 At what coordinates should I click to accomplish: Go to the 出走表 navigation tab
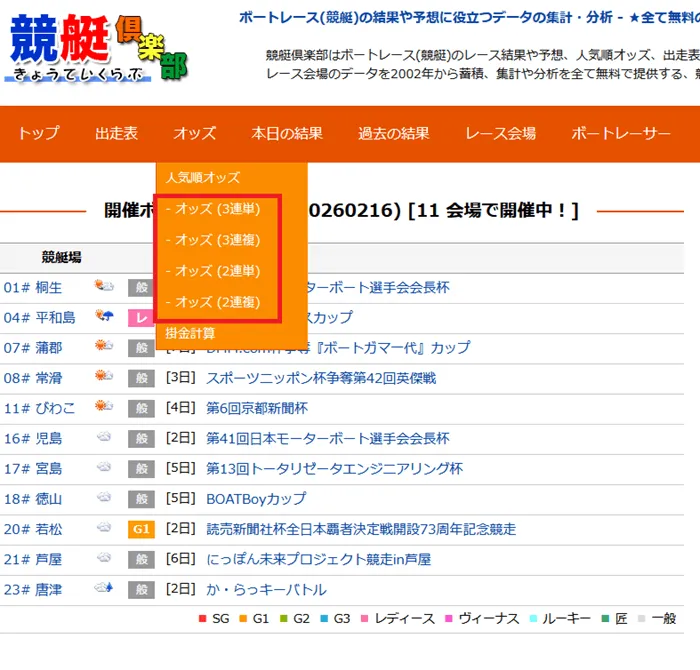pos(116,134)
